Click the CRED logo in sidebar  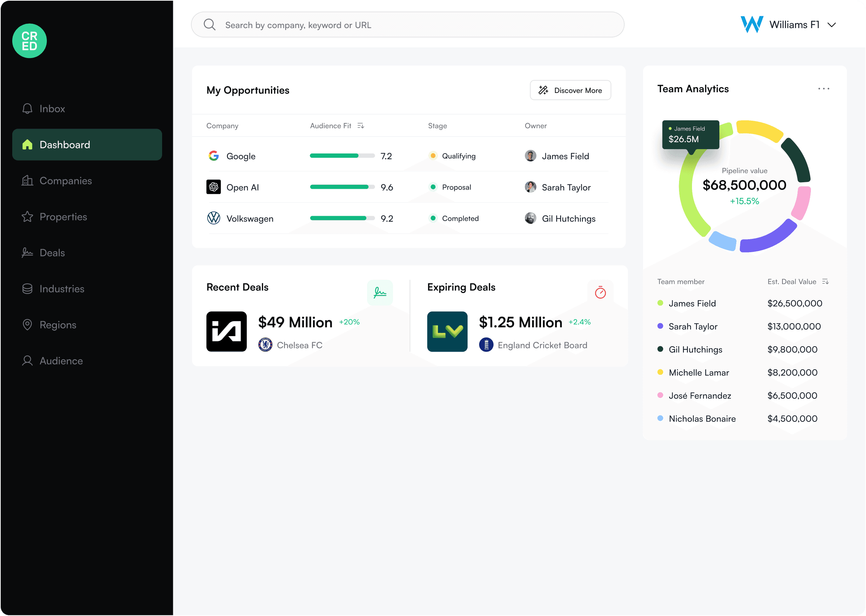30,41
